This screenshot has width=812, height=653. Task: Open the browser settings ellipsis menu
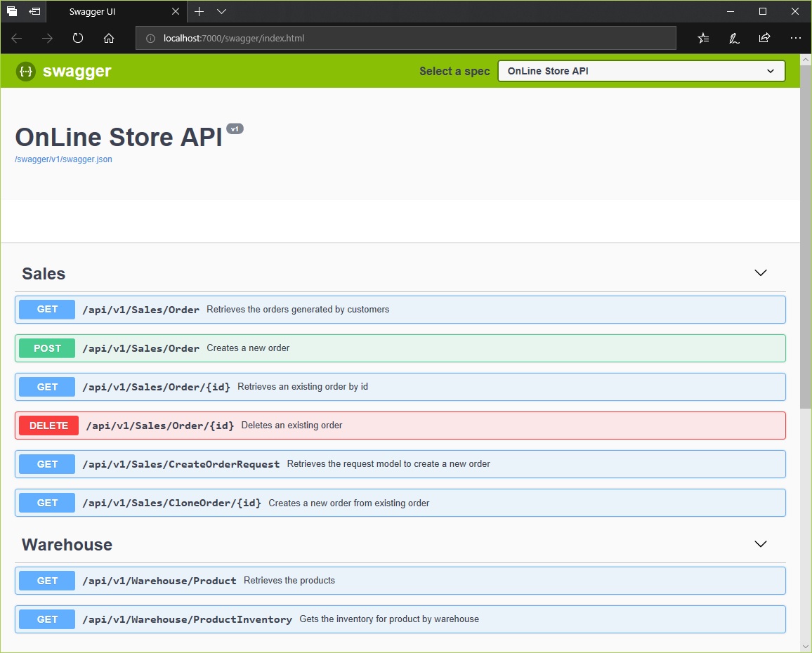pyautogui.click(x=795, y=39)
